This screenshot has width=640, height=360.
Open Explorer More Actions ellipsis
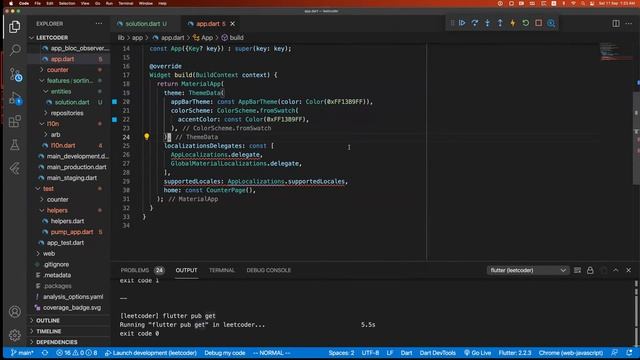click(99, 24)
